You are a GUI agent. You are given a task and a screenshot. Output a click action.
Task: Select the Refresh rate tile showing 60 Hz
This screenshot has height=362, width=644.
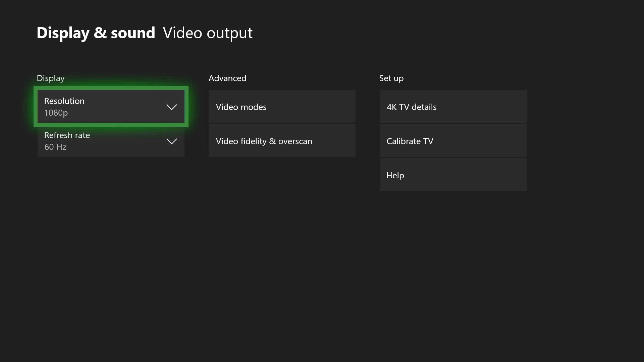pyautogui.click(x=111, y=141)
